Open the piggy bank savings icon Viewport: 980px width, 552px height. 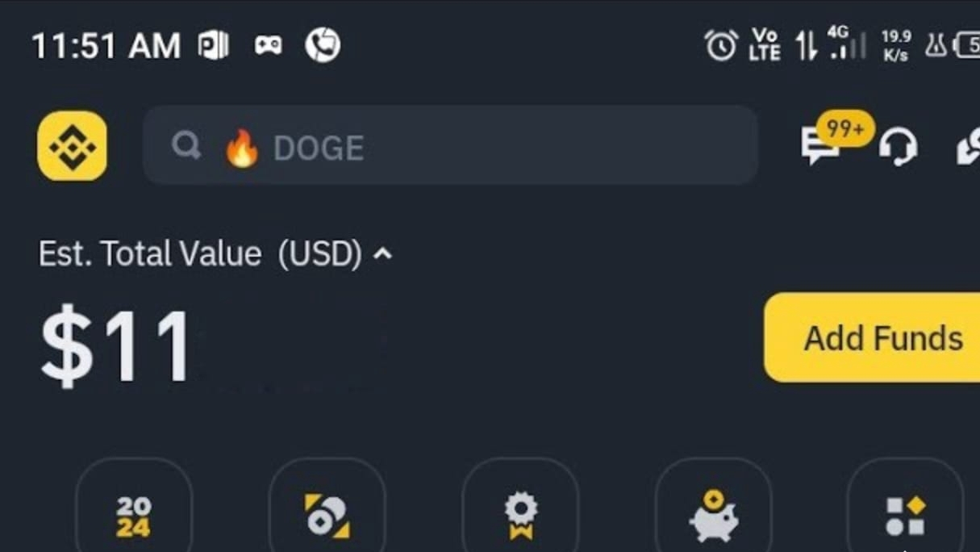coord(713,515)
